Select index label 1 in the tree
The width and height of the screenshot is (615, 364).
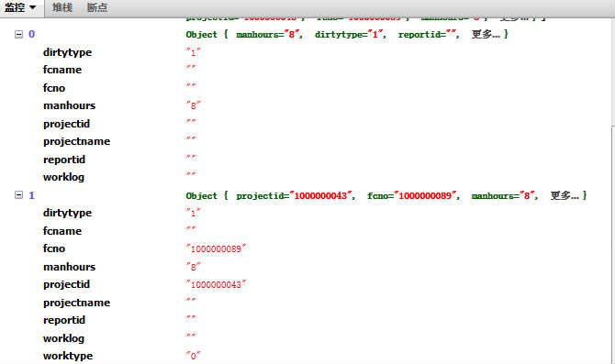coord(32,195)
